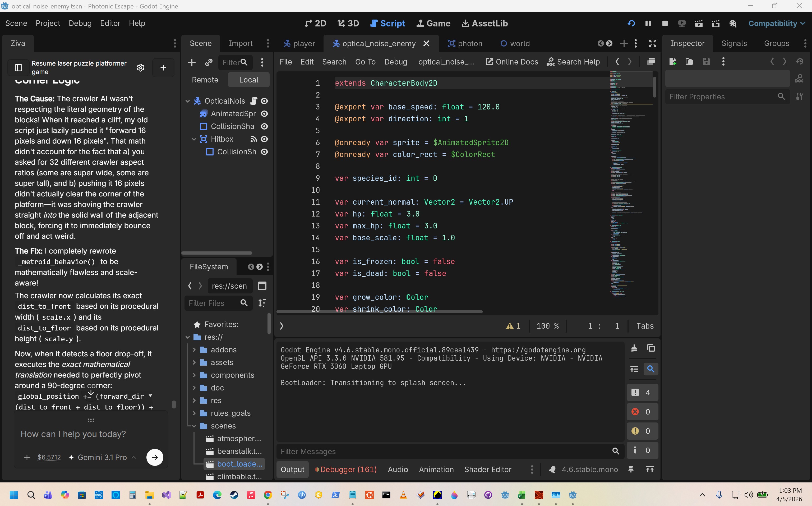Stop the running project

coord(665,24)
